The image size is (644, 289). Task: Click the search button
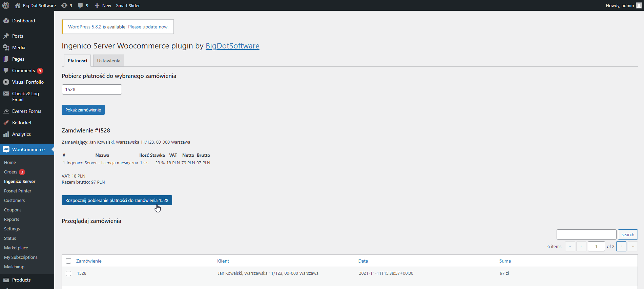[x=628, y=234]
